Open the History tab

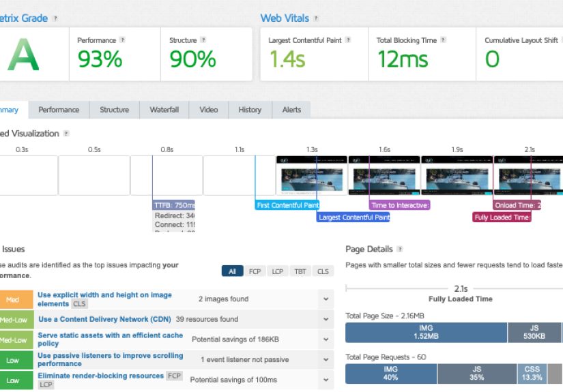click(250, 110)
